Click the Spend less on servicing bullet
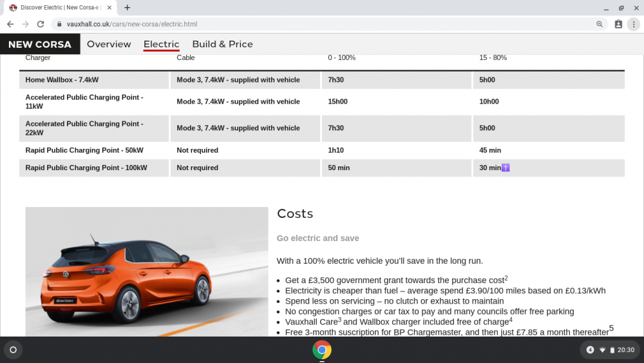 pos(394,301)
